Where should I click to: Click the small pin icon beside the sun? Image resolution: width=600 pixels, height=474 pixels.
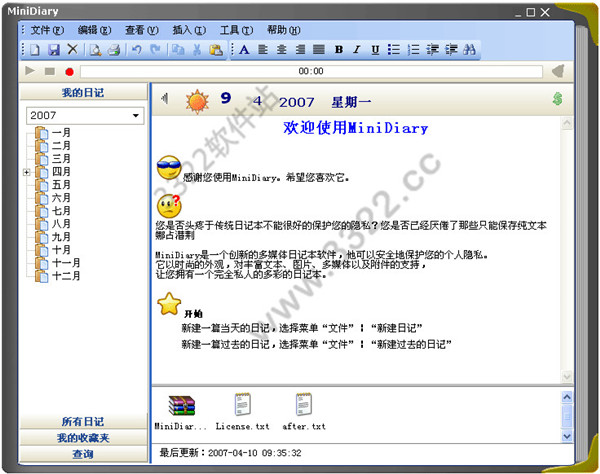pos(165,98)
